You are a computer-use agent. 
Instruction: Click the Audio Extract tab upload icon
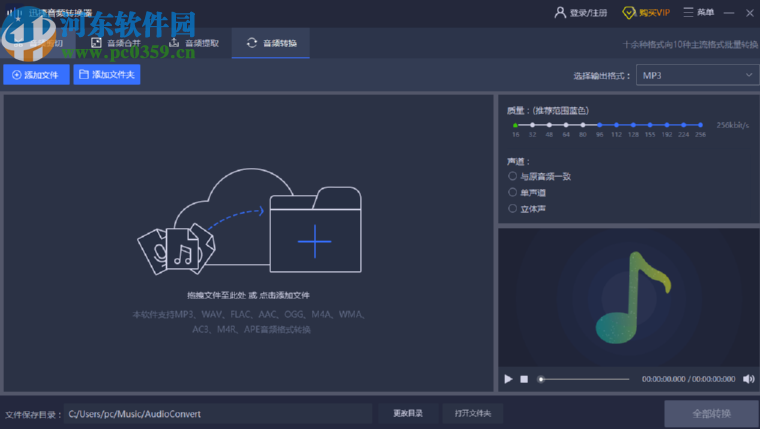174,43
